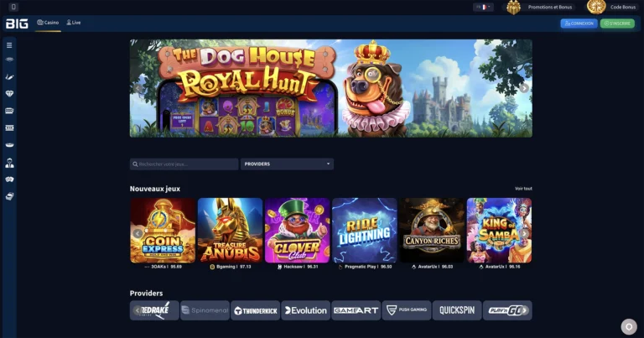The width and height of the screenshot is (644, 338).
Task: Click the blue CONNEXION button
Action: point(579,23)
